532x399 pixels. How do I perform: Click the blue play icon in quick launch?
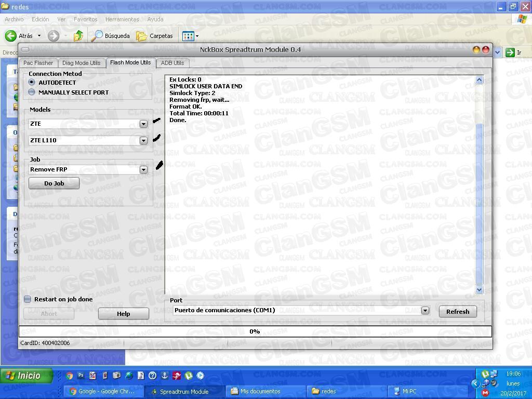(x=201, y=376)
